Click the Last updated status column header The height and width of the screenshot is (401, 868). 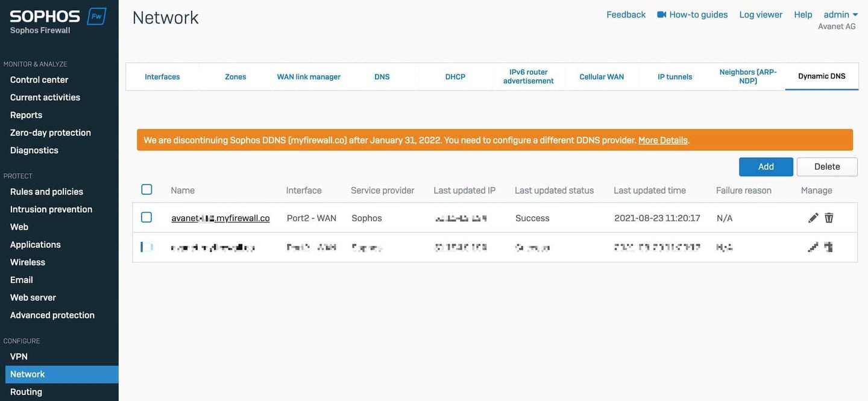click(555, 191)
